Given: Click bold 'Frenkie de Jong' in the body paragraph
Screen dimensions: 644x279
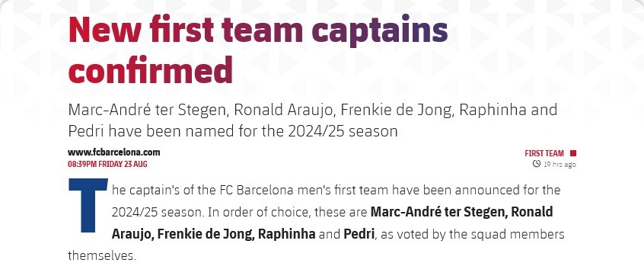Looking at the screenshot, I should click(206, 234).
